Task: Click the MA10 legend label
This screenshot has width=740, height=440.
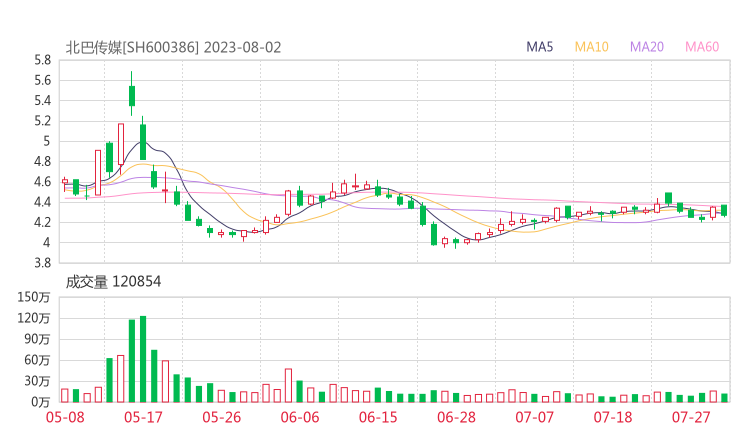Action: [x=591, y=47]
